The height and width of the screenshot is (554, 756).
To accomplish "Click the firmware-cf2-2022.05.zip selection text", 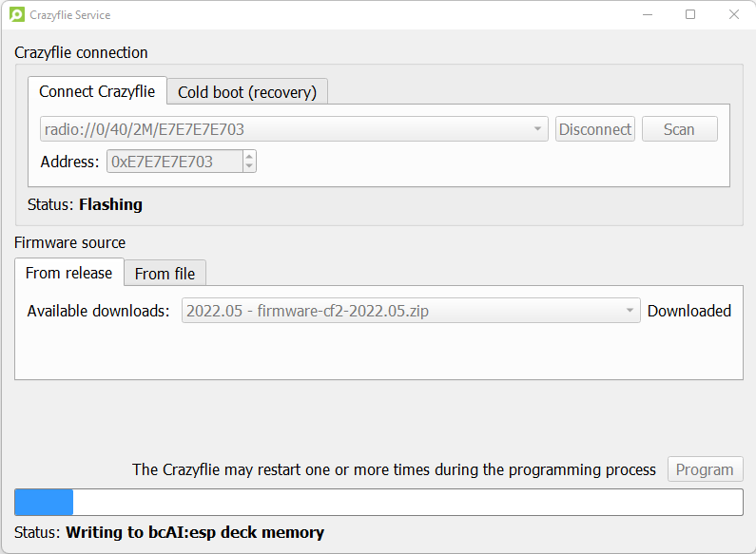I will coord(342,311).
